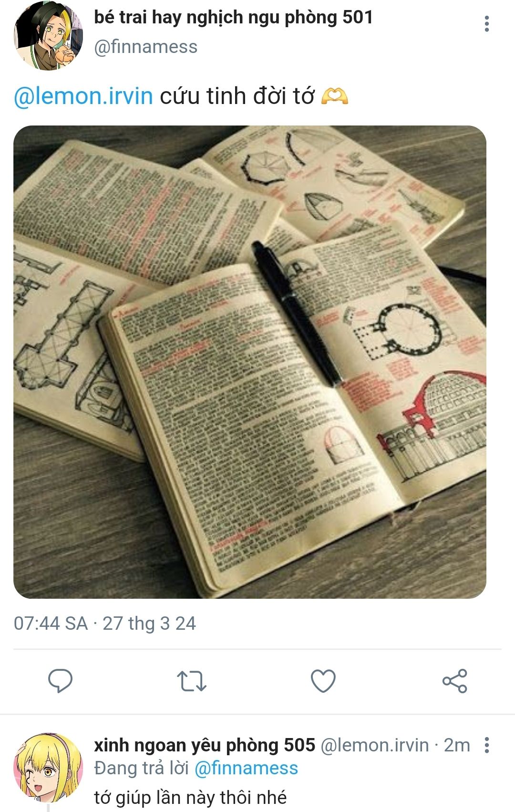Image resolution: width=515 pixels, height=812 pixels.
Task: Open finnamess profile avatar
Action: point(48,36)
